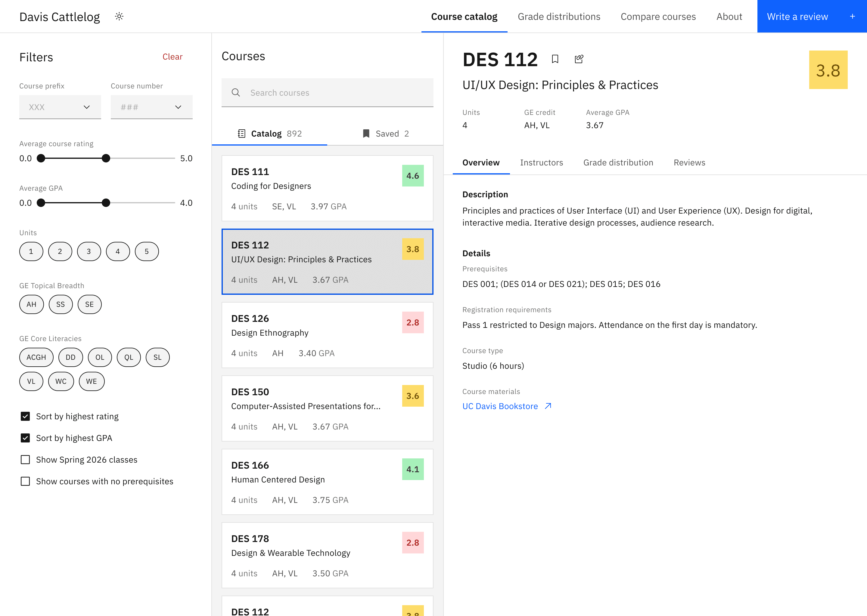Expand the Course number dropdown
The width and height of the screenshot is (867, 616).
click(x=151, y=107)
